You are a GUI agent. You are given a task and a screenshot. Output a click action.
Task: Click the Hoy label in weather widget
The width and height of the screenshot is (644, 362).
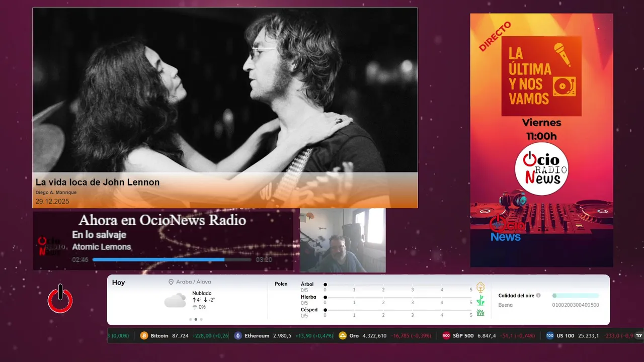tap(118, 283)
